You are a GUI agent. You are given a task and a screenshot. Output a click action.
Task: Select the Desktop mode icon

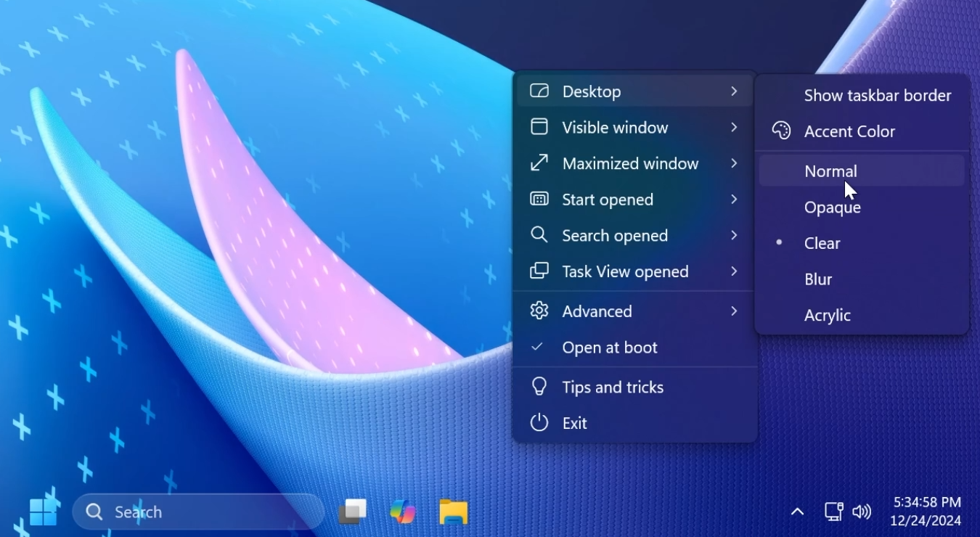tap(539, 91)
